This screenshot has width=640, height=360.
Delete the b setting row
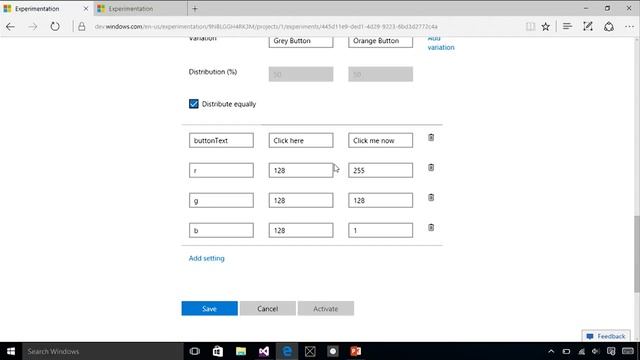431,228
